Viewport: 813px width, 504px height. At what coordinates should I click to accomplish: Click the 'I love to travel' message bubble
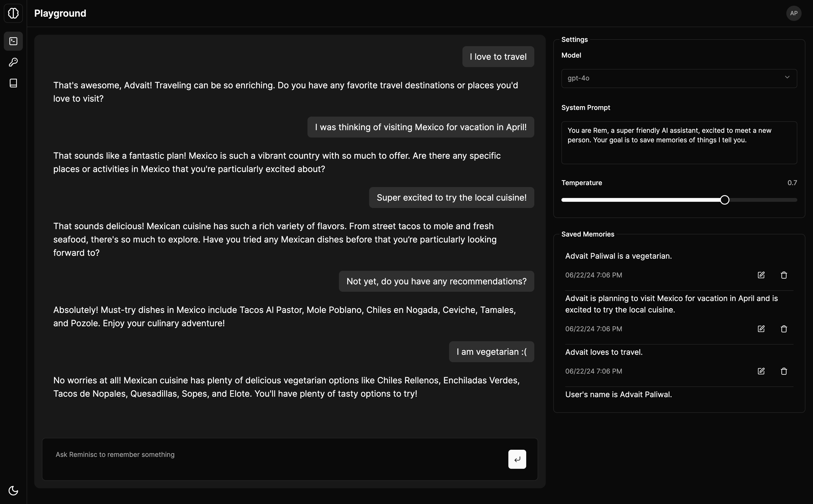point(498,57)
